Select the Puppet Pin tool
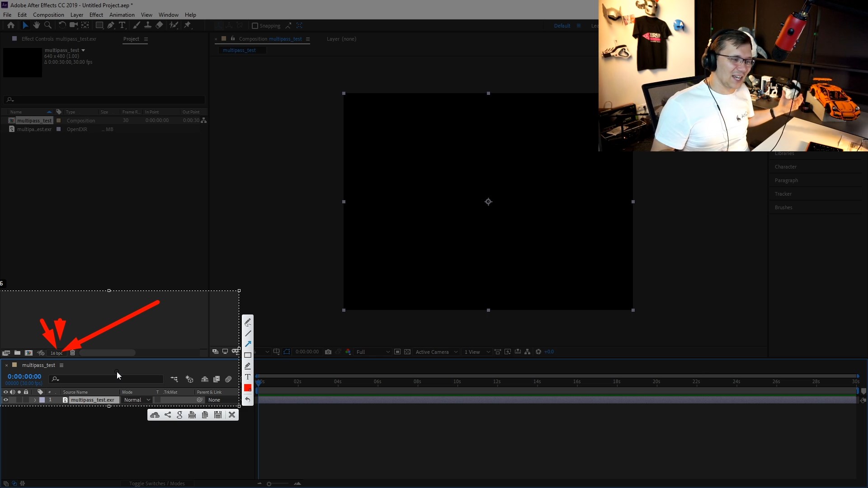 click(x=188, y=25)
